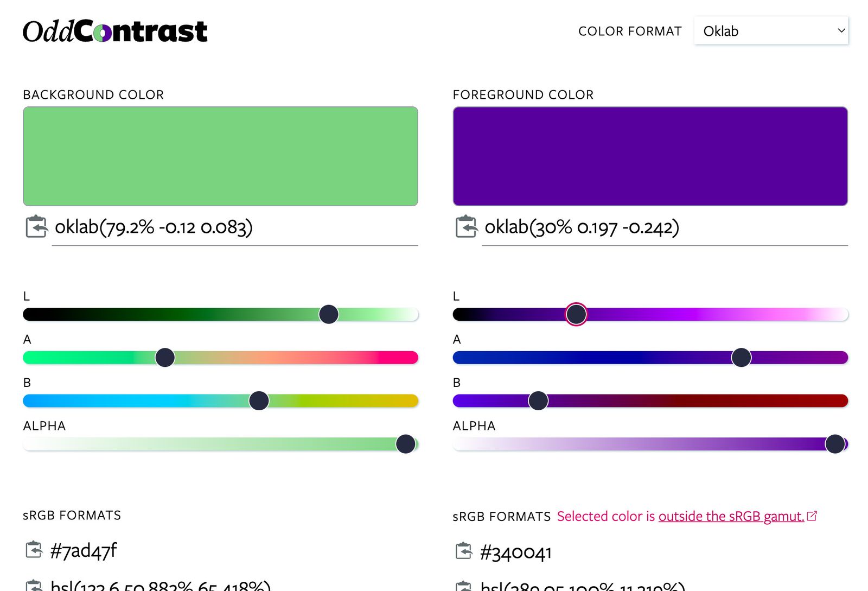Click the foreground B slider handle
The image size is (868, 591).
pos(538,401)
